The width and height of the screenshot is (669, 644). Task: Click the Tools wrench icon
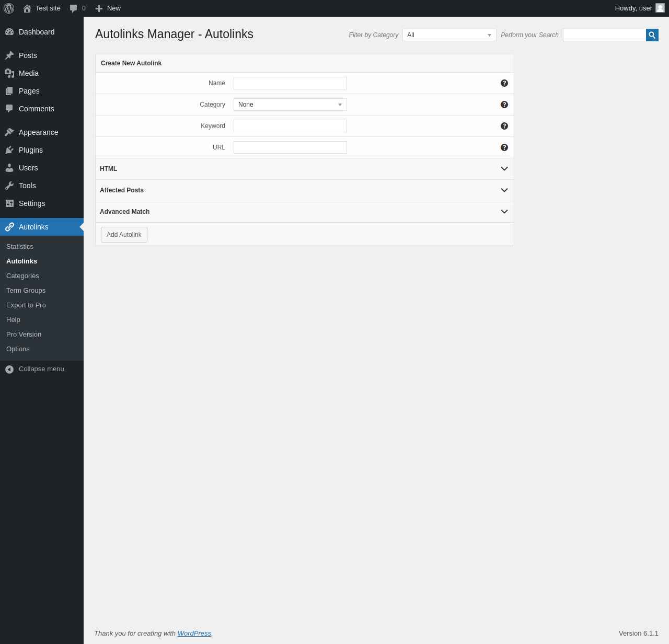point(9,186)
